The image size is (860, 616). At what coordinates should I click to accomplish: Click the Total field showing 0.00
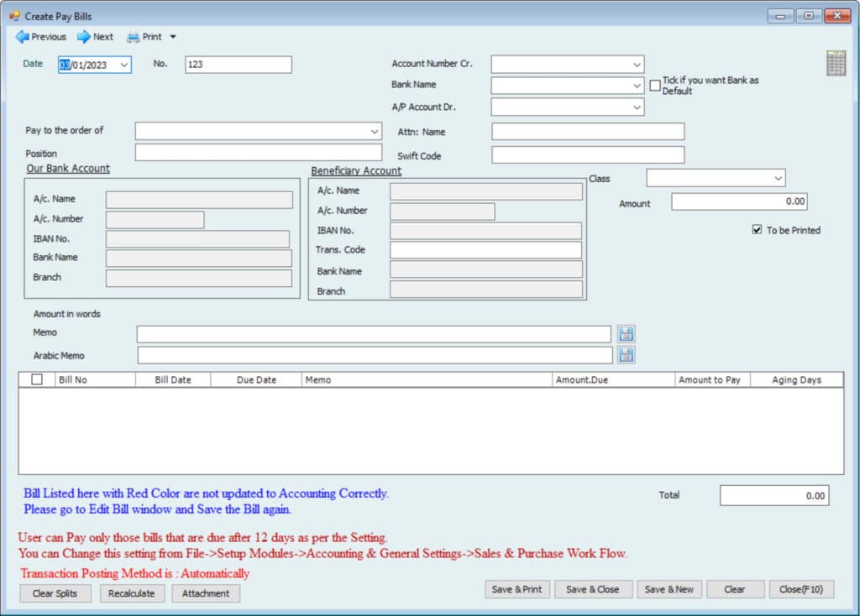pos(773,495)
